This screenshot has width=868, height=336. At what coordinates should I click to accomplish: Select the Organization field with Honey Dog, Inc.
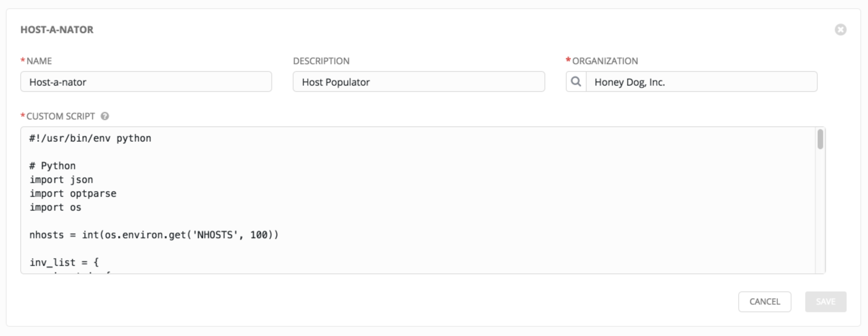click(x=701, y=82)
